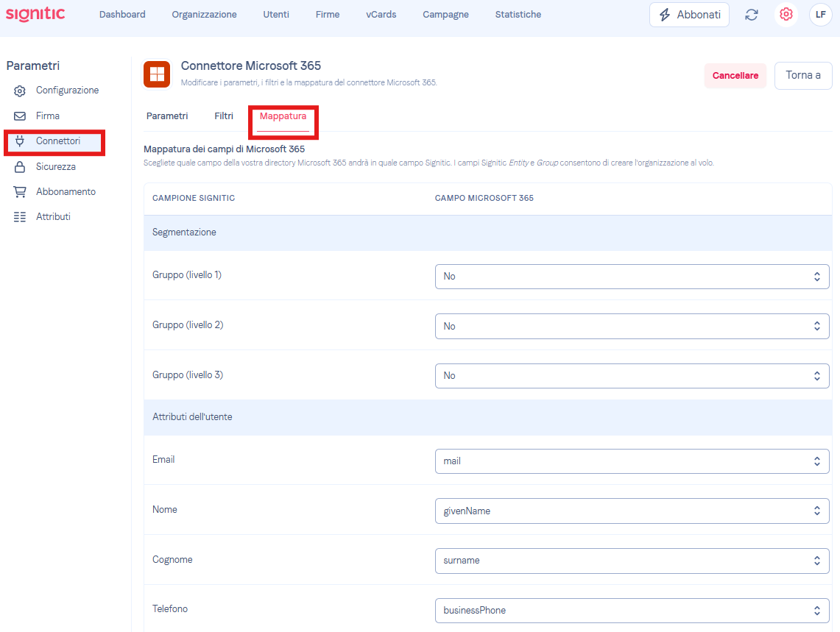This screenshot has width=840, height=632.
Task: Click the Configurazione gear icon
Action: pyautogui.click(x=20, y=90)
